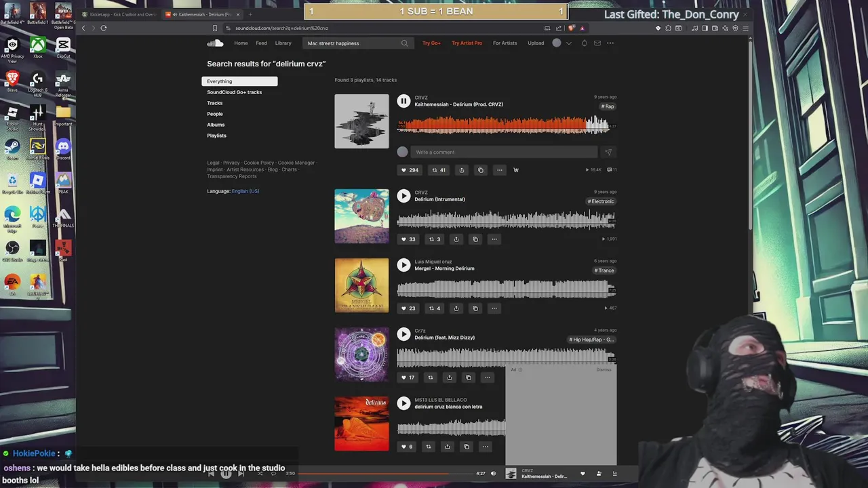Repost the track with 41 reposts
Screen dimensions: 868x488
[439, 170]
